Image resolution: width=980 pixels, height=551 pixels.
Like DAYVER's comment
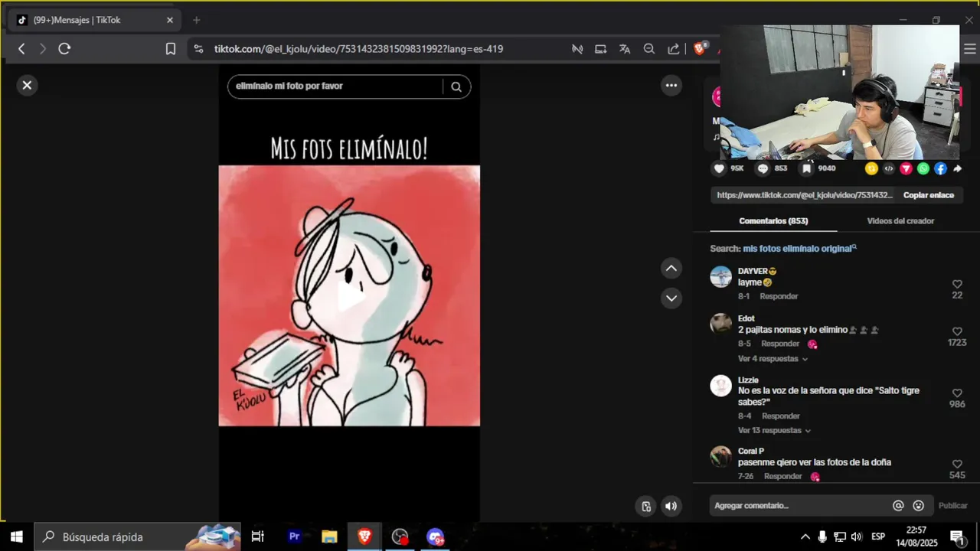pyautogui.click(x=957, y=285)
